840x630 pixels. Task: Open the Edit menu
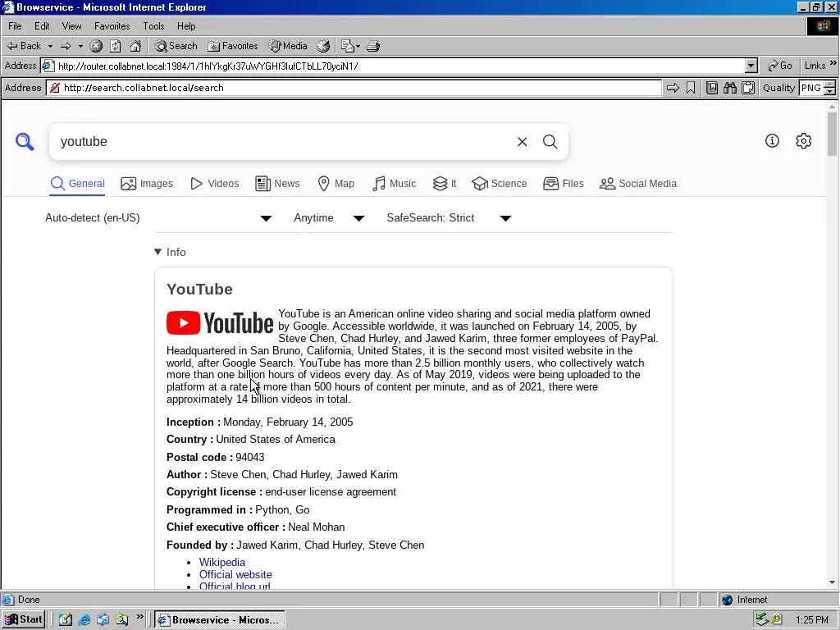pyautogui.click(x=42, y=25)
